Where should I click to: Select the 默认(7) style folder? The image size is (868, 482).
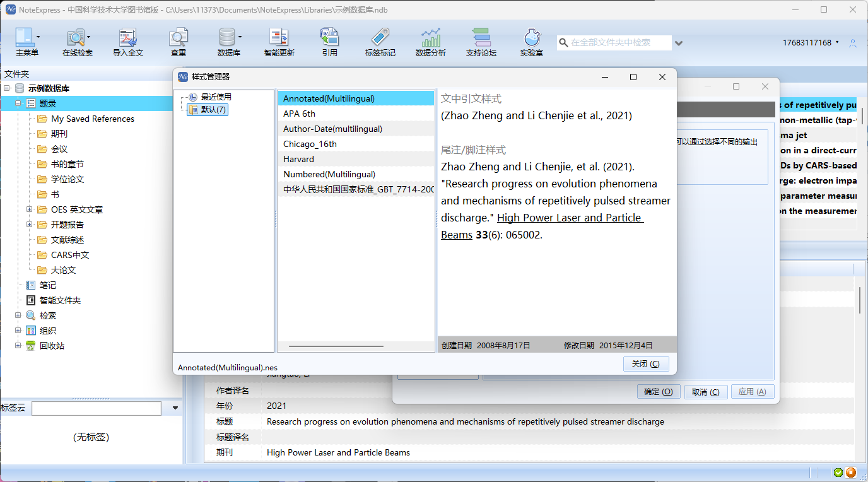pyautogui.click(x=208, y=110)
